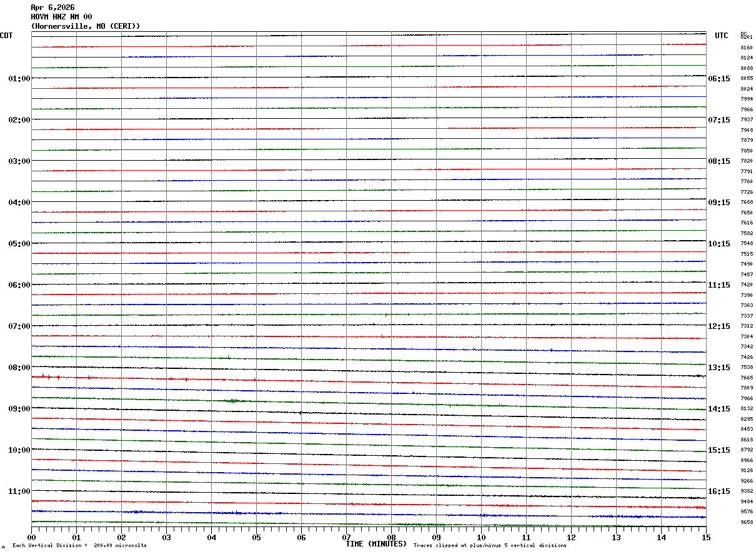Click the "09:15" UTC row label
Image resolution: width=756 pixels, height=554 pixels.
(719, 203)
